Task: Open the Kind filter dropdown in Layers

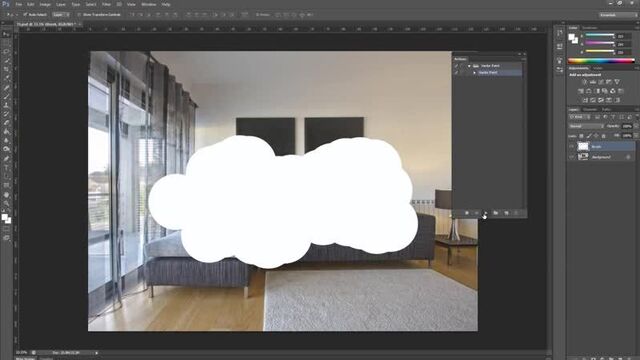Action: click(x=578, y=117)
